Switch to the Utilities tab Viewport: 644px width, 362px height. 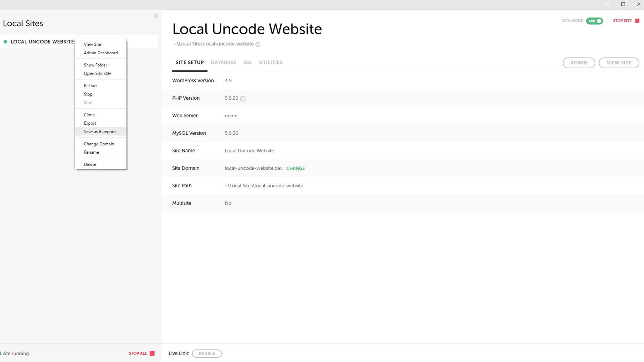coord(271,63)
